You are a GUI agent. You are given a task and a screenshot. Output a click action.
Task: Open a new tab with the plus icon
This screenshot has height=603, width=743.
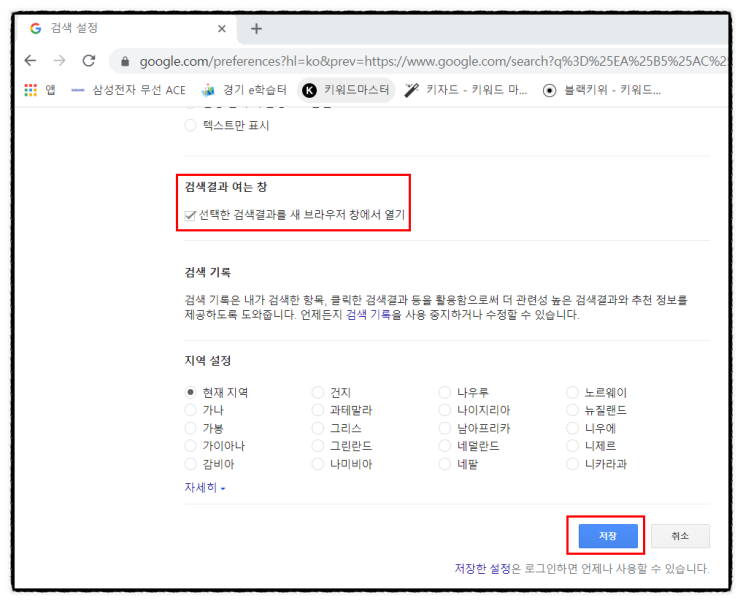coord(256,29)
